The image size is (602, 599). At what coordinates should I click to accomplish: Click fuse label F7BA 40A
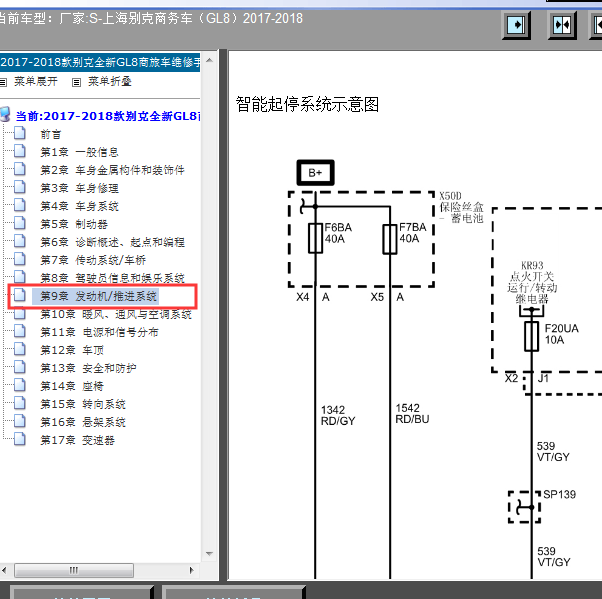click(x=413, y=233)
